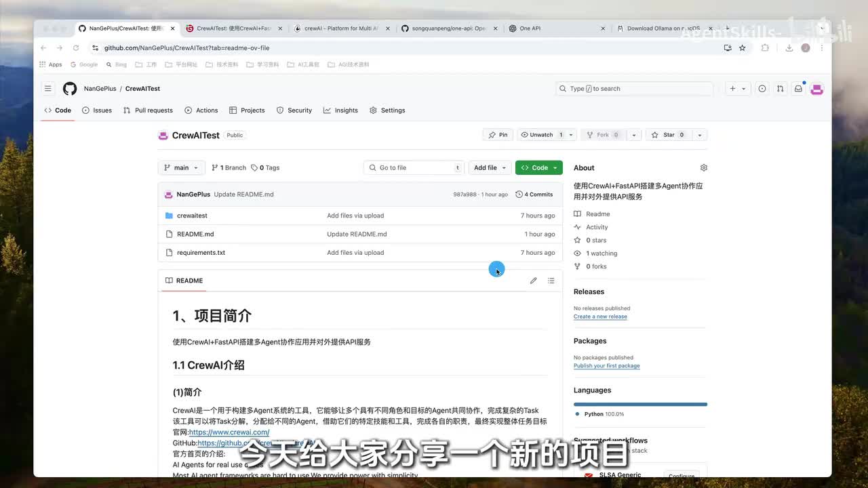Switch to the Pull requests tab
The image size is (868, 488).
coord(148,110)
